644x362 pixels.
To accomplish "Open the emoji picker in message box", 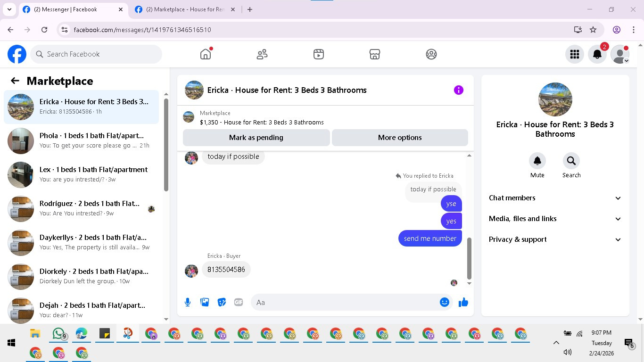I will [x=445, y=302].
